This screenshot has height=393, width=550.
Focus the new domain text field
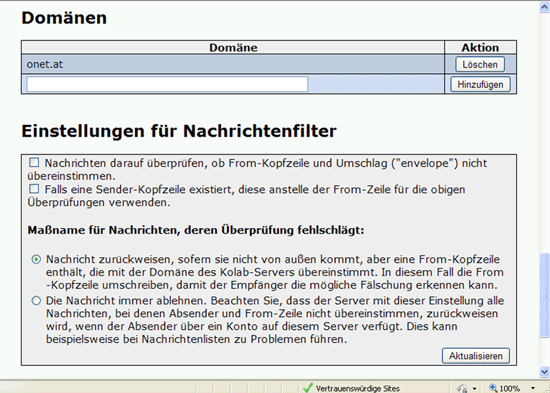pos(167,84)
